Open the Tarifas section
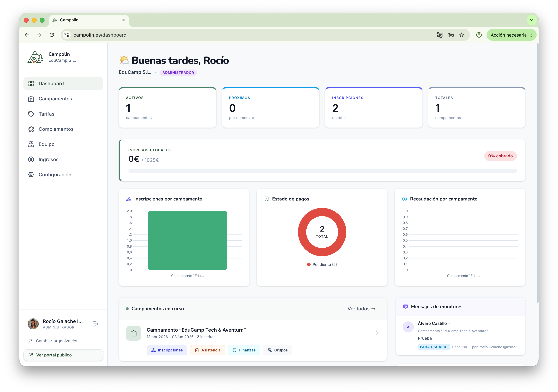Viewport: 558px width, 392px height. click(63, 114)
